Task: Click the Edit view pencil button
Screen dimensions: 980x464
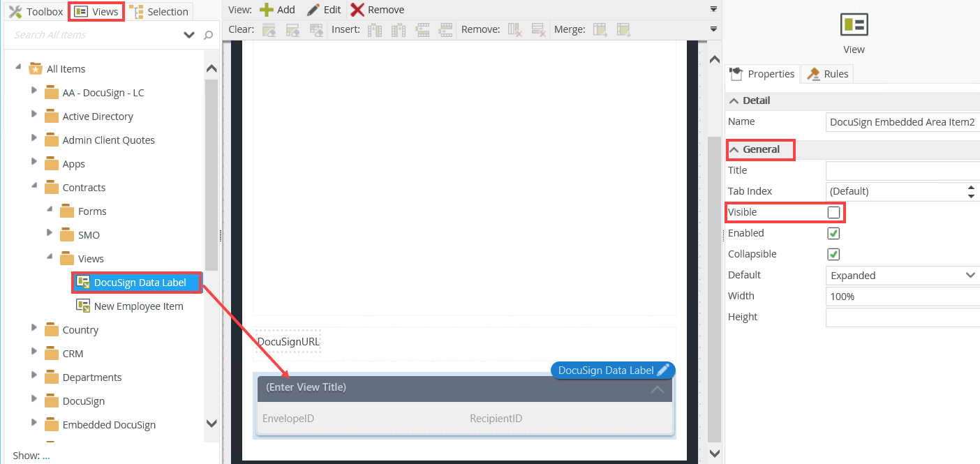Action: (x=324, y=10)
